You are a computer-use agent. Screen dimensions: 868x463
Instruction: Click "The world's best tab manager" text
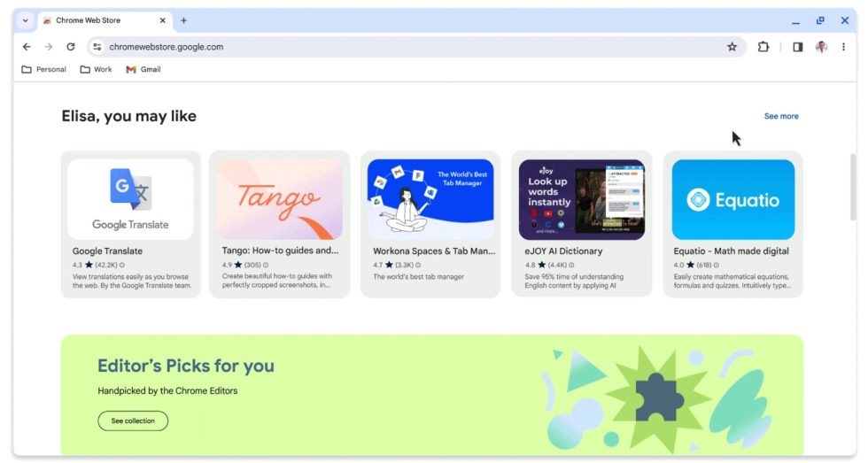pos(418,276)
